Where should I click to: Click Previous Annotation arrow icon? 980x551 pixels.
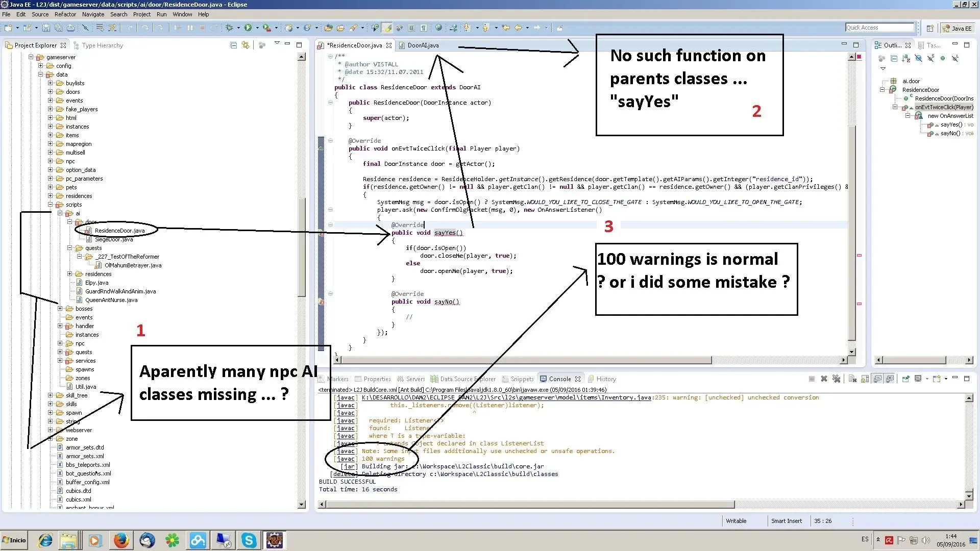[x=486, y=28]
